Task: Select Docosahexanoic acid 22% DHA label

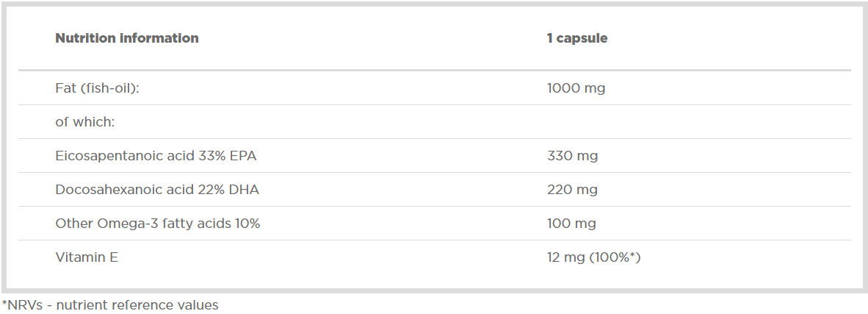Action: [157, 190]
